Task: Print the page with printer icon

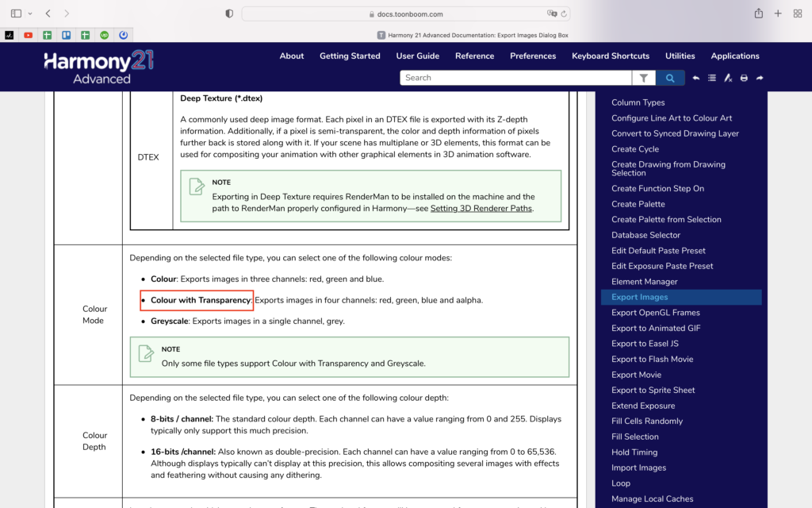Action: pyautogui.click(x=744, y=78)
